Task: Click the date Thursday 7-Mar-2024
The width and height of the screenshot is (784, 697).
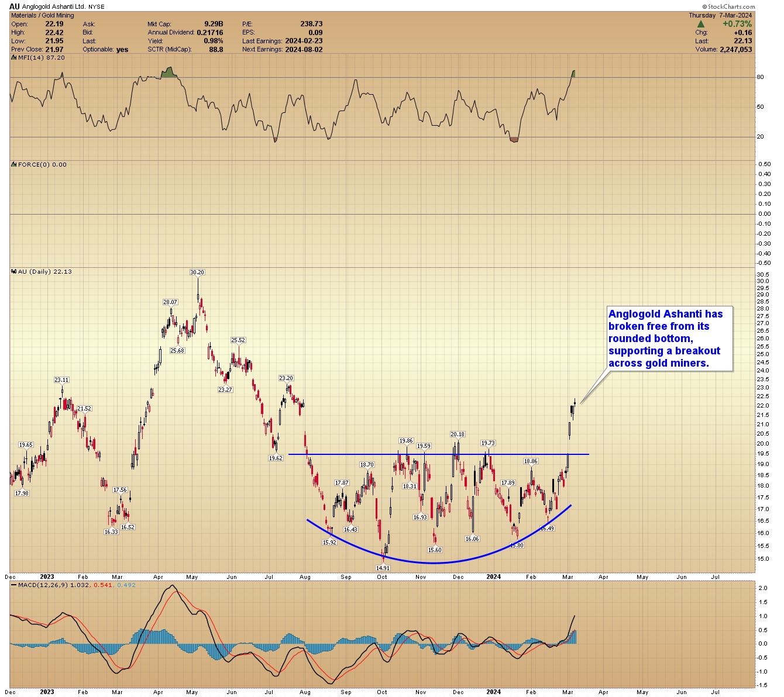Action: pyautogui.click(x=721, y=15)
